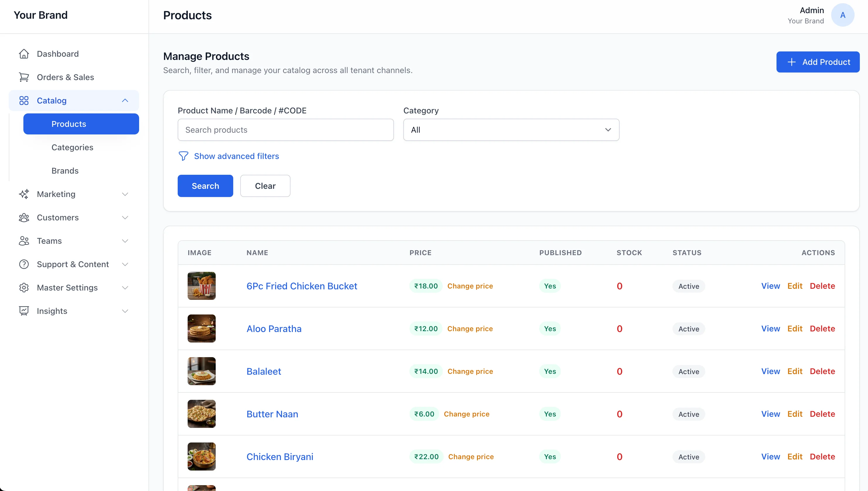The height and width of the screenshot is (491, 868).
Task: Click the Insights chart icon
Action: 24,311
